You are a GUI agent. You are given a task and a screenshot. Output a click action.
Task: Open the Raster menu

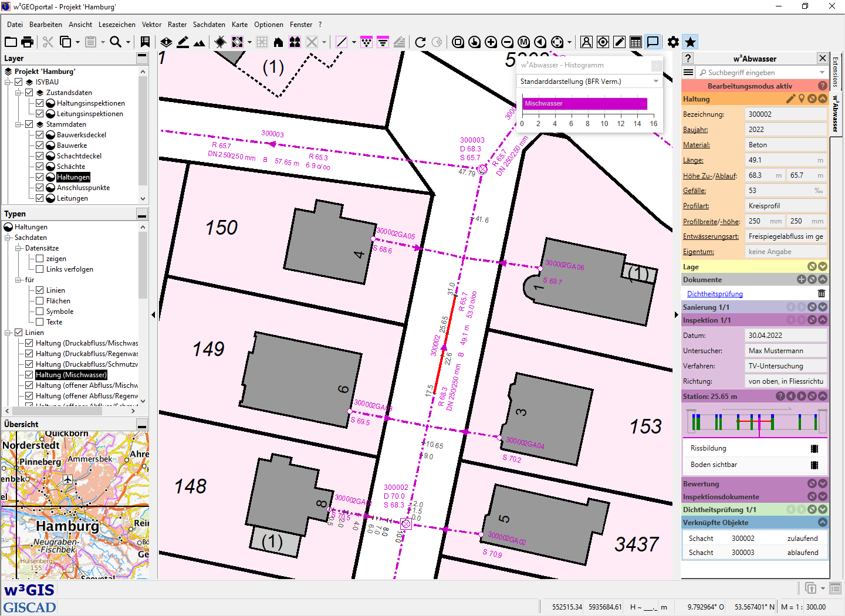click(x=177, y=25)
